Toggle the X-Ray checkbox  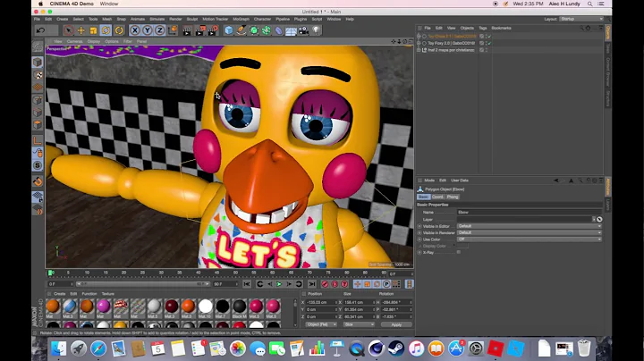(x=458, y=252)
